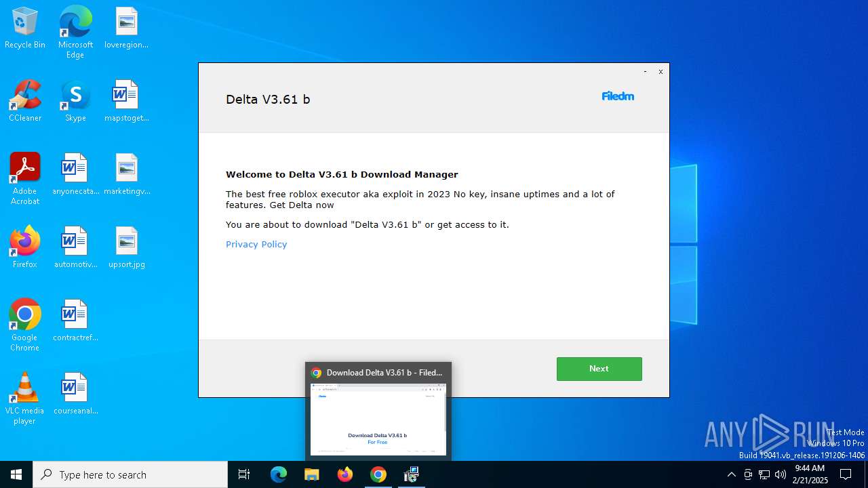Click the Edge icon on the taskbar
This screenshot has height=488, width=868.
pyautogui.click(x=279, y=474)
